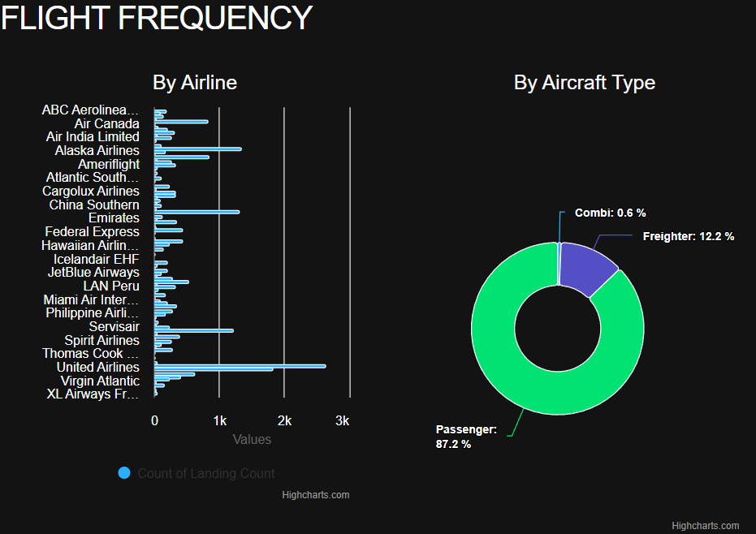Switch to the By Airline chart title
The height and width of the screenshot is (534, 756).
(195, 82)
